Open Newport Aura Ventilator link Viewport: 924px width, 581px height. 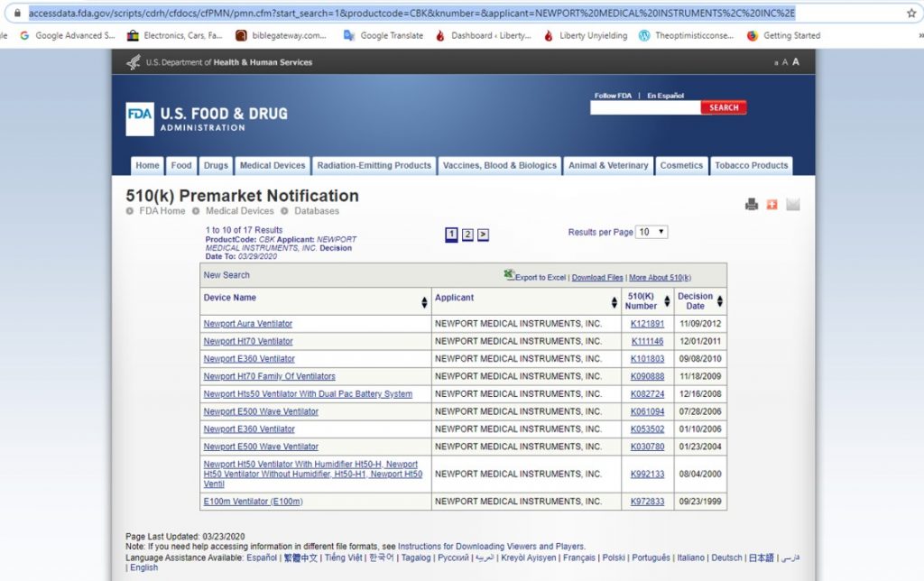tap(247, 324)
